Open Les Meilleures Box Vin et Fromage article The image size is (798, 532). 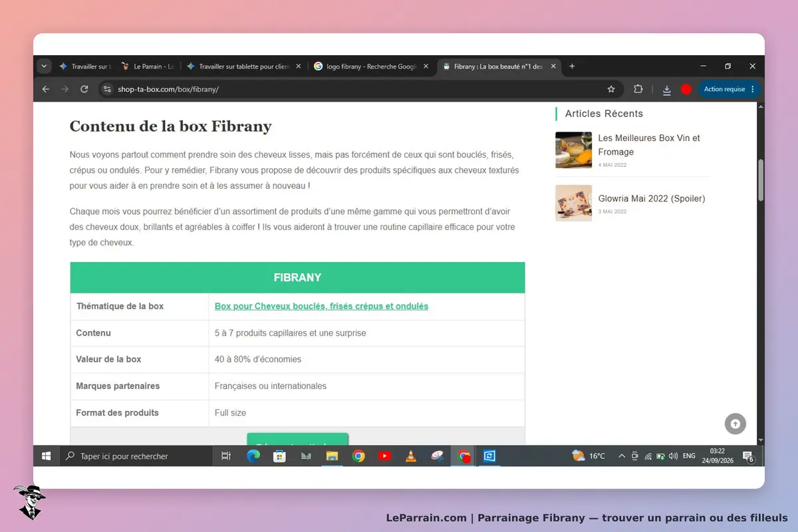coord(649,145)
